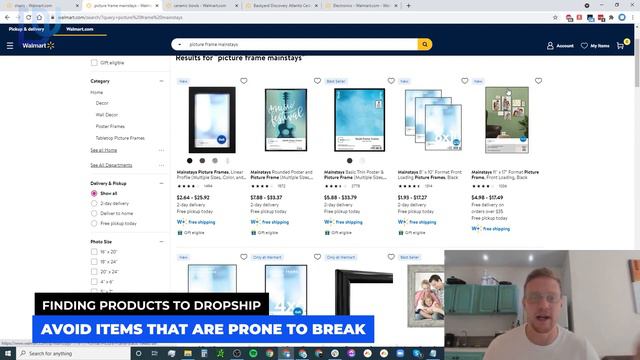Open the Wall Decor category link

107,115
